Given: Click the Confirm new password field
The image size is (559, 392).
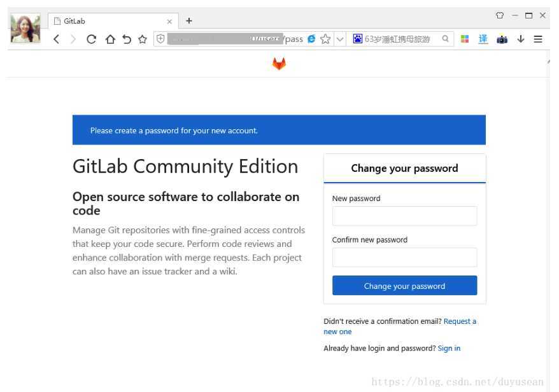Looking at the screenshot, I should [x=405, y=257].
